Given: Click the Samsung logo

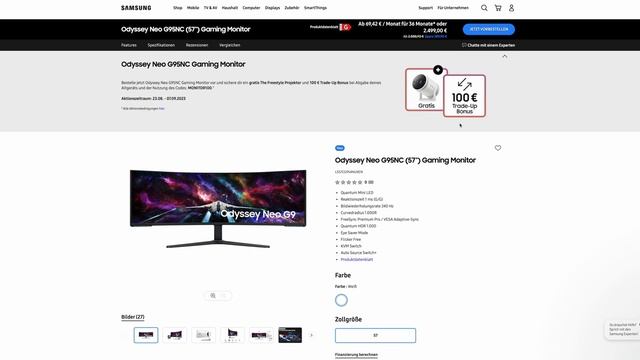Looking at the screenshot, I should [136, 8].
